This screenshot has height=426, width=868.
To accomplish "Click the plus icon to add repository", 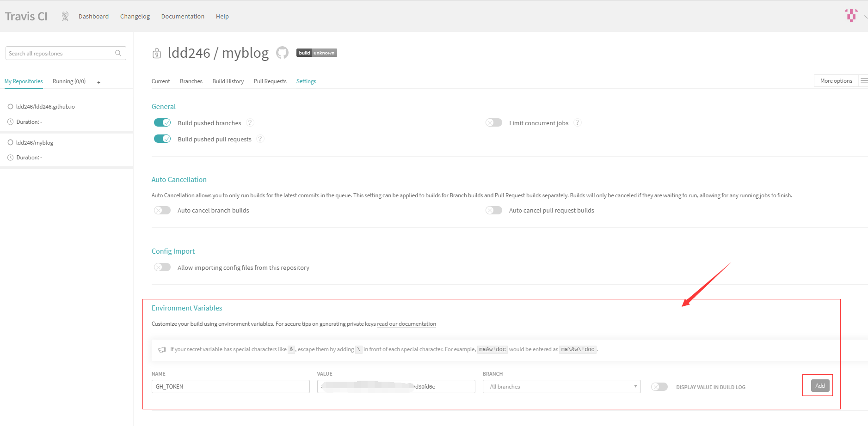I will (x=98, y=82).
